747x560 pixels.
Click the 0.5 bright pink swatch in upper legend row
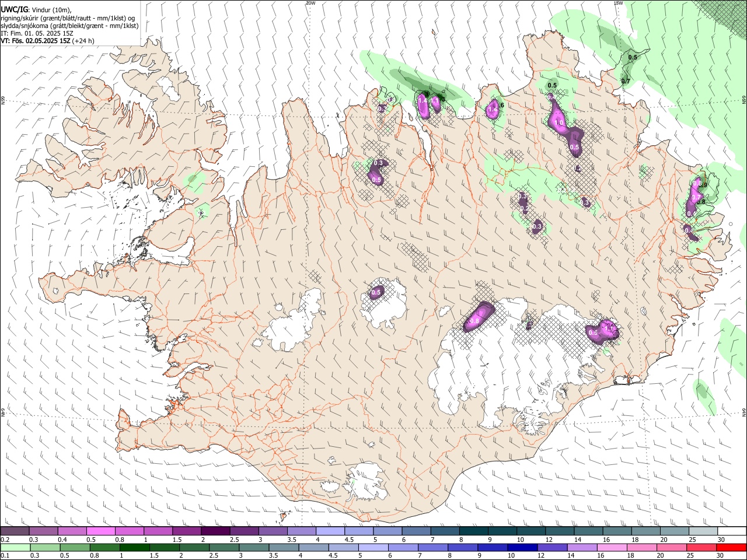100,531
